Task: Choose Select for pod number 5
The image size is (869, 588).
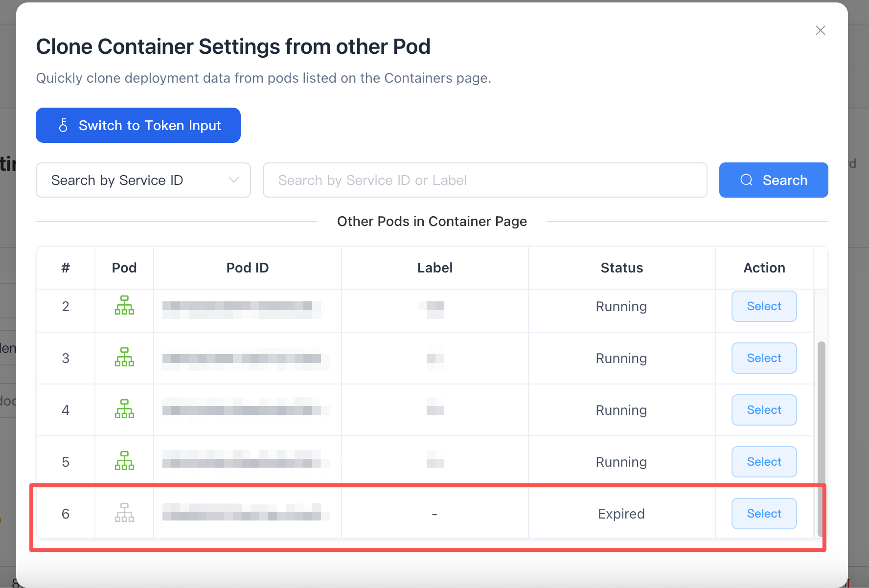Action: tap(764, 462)
